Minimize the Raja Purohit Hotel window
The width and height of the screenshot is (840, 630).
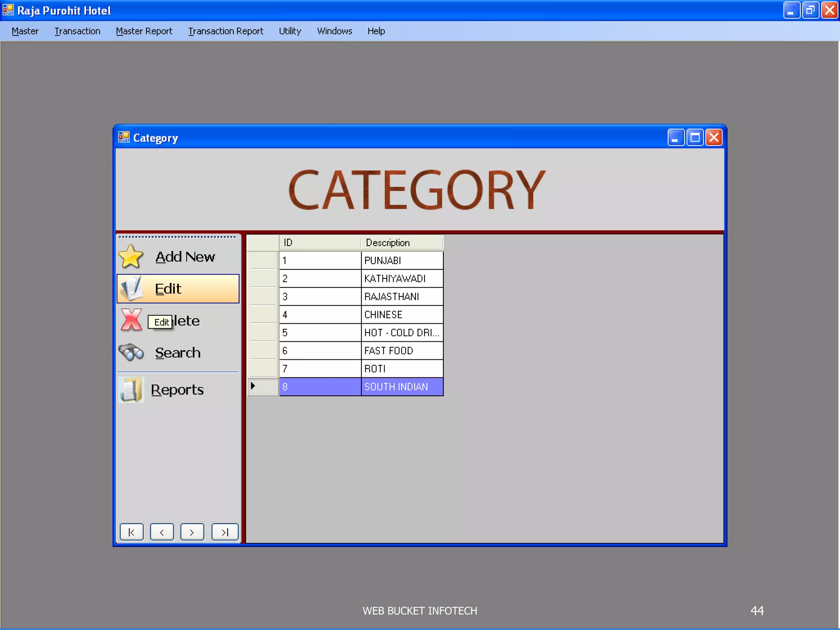(792, 10)
